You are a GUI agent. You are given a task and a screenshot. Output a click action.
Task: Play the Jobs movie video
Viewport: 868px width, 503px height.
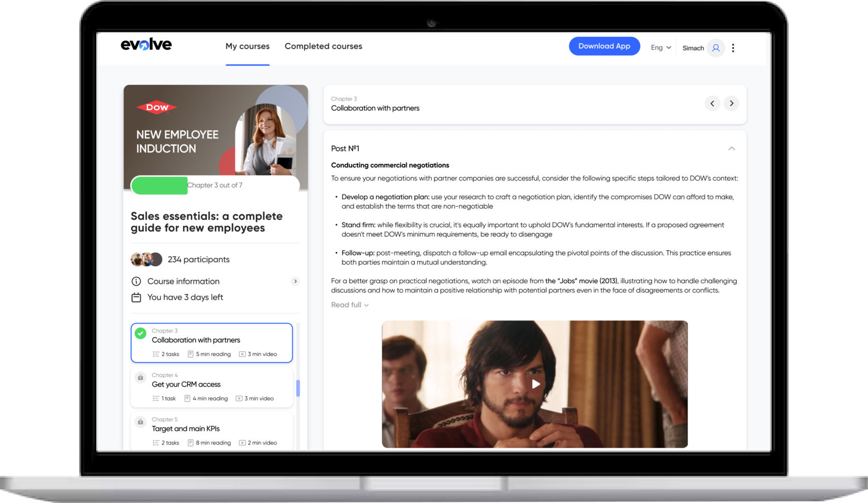click(x=536, y=384)
